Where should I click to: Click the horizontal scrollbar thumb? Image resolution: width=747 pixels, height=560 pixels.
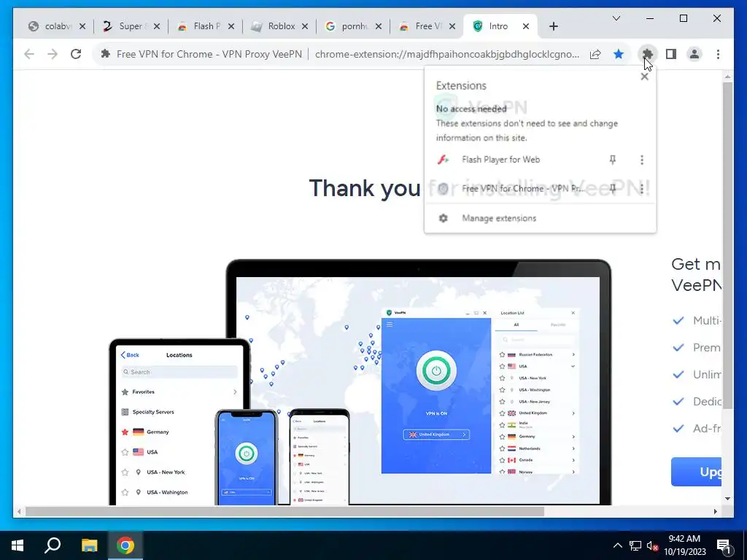pos(285,511)
